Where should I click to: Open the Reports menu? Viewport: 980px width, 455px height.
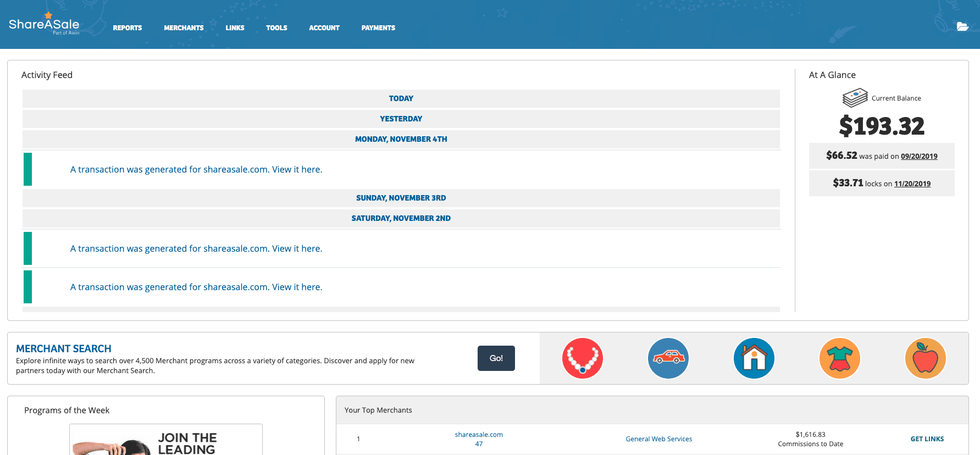[128, 28]
